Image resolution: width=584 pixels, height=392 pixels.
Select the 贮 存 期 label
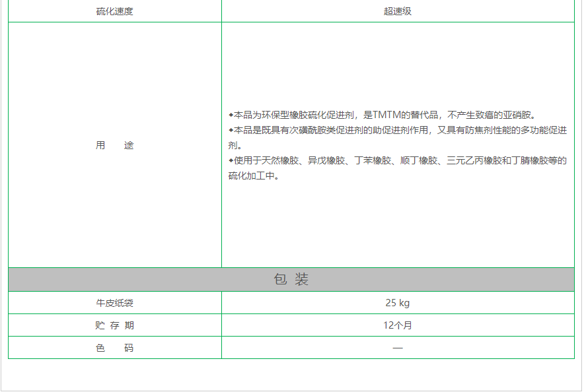coord(115,325)
